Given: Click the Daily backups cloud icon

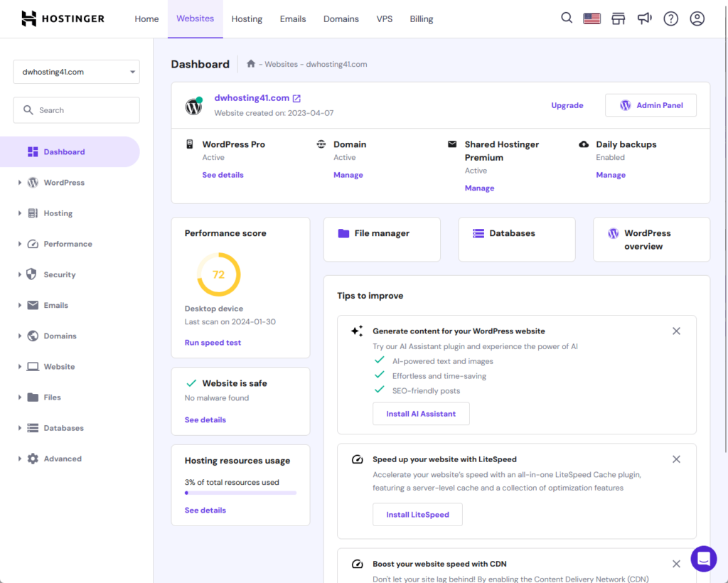Looking at the screenshot, I should (x=584, y=144).
